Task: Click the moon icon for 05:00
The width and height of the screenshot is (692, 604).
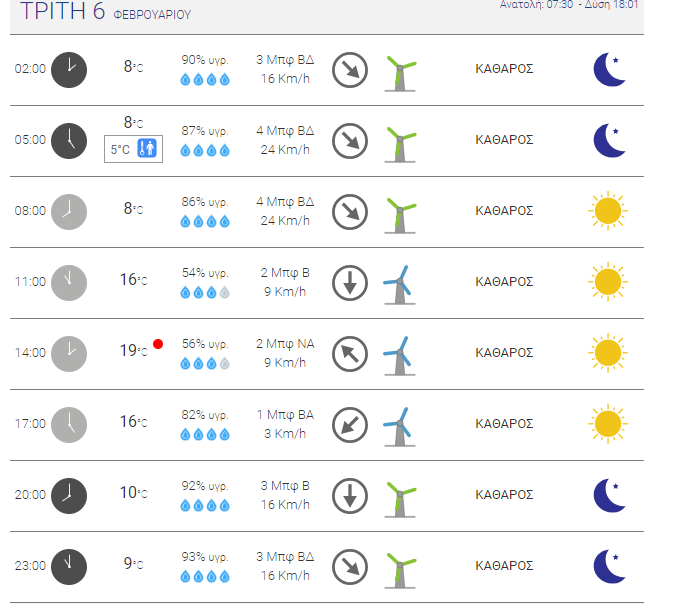Action: click(609, 140)
